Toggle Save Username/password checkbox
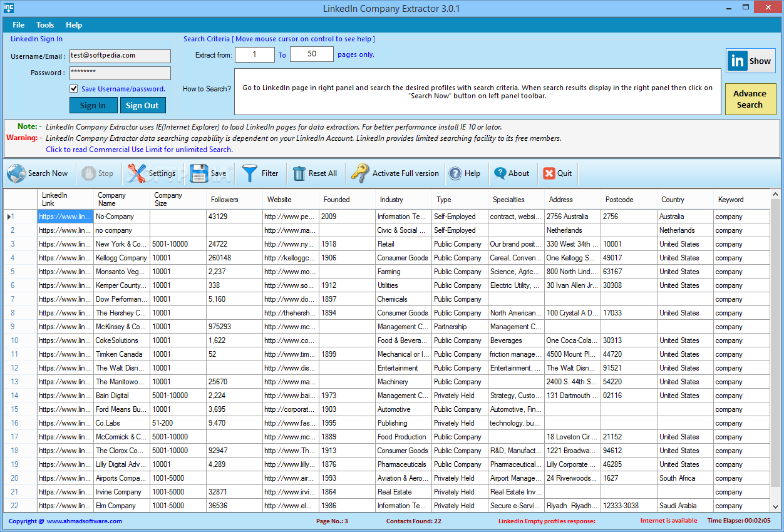The height and width of the screenshot is (532, 784). [x=74, y=89]
